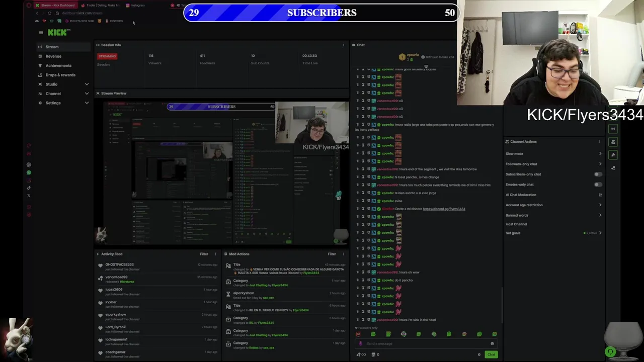Open the Revenue sidebar item
Image resolution: width=644 pixels, height=362 pixels.
(x=63, y=56)
